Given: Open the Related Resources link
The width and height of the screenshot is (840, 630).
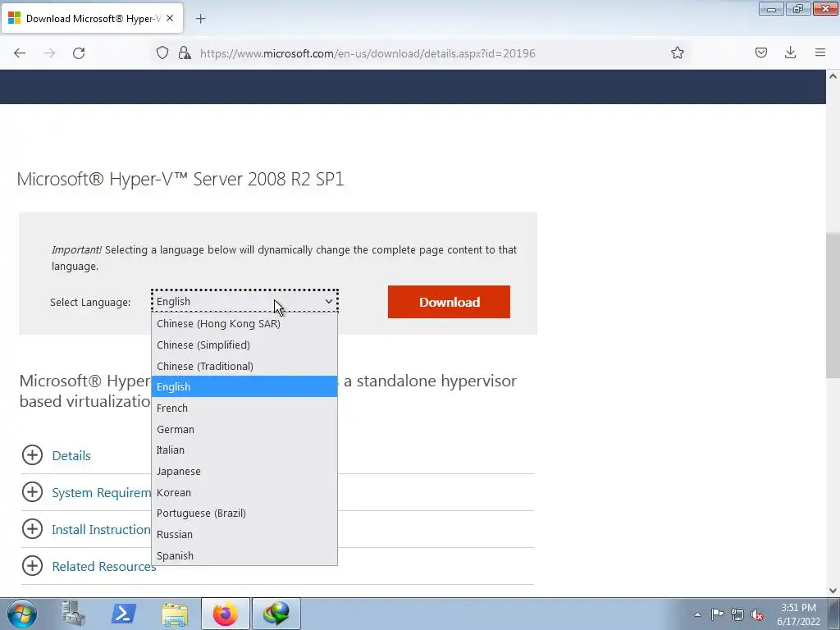Looking at the screenshot, I should 104,567.
